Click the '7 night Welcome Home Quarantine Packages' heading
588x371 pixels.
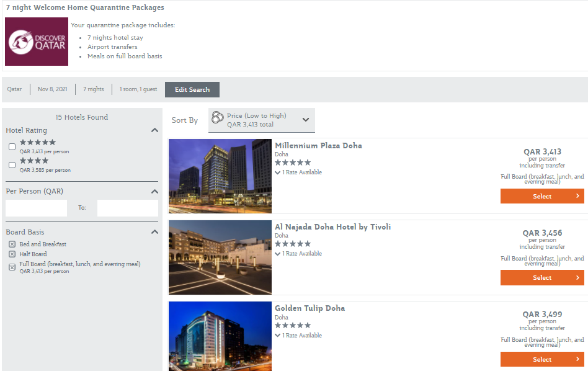[85, 7]
